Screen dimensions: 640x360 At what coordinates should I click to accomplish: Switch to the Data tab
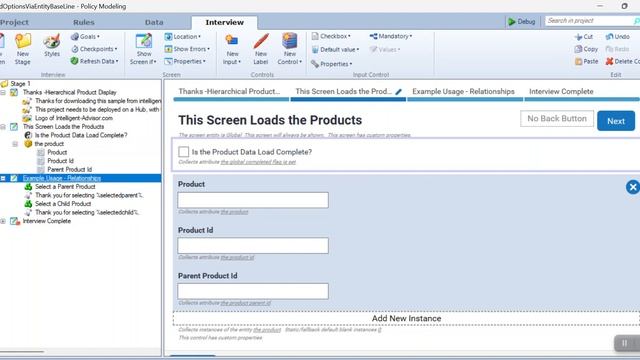point(154,22)
